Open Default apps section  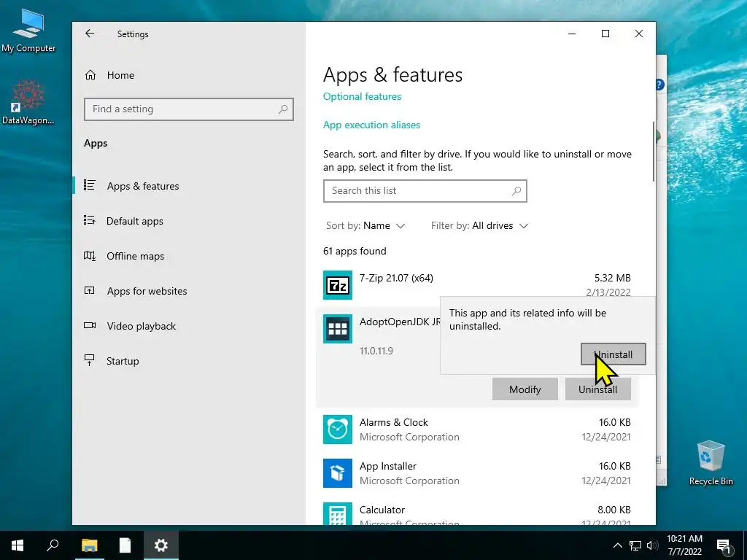coord(135,221)
